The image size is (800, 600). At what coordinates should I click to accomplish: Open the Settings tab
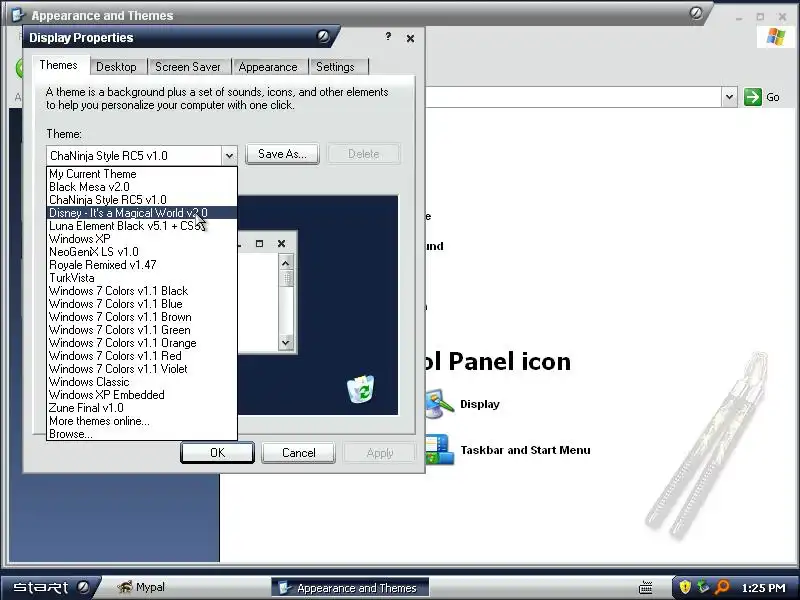(x=335, y=67)
